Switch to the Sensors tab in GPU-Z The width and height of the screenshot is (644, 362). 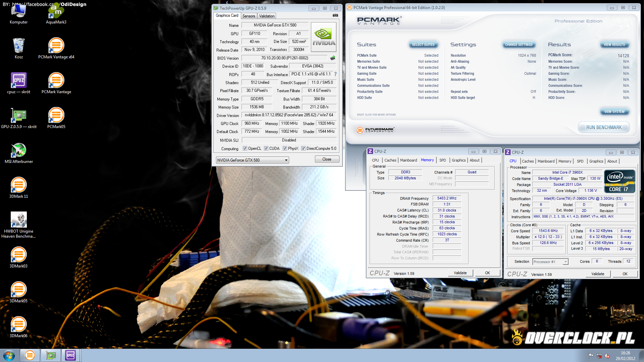pos(249,16)
